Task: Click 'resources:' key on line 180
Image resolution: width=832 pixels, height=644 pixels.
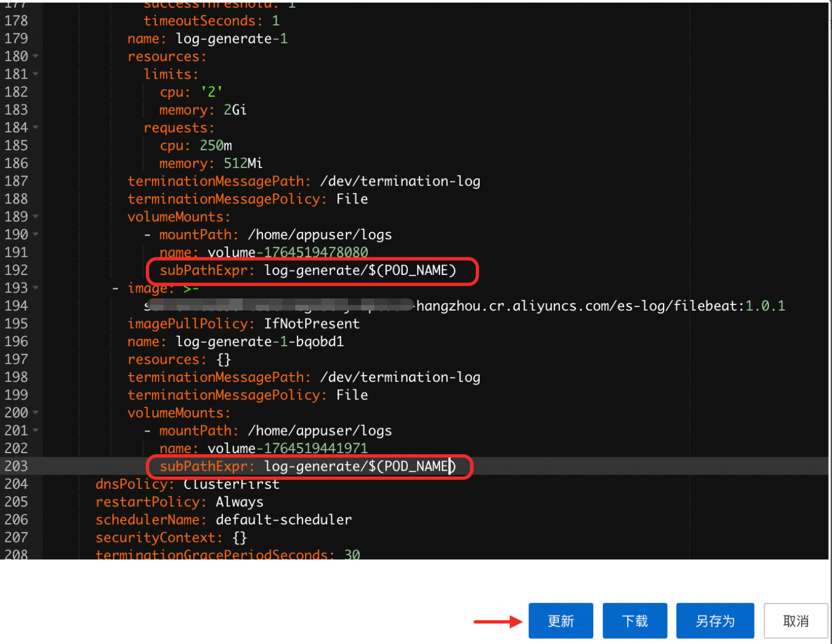Action: 167,57
